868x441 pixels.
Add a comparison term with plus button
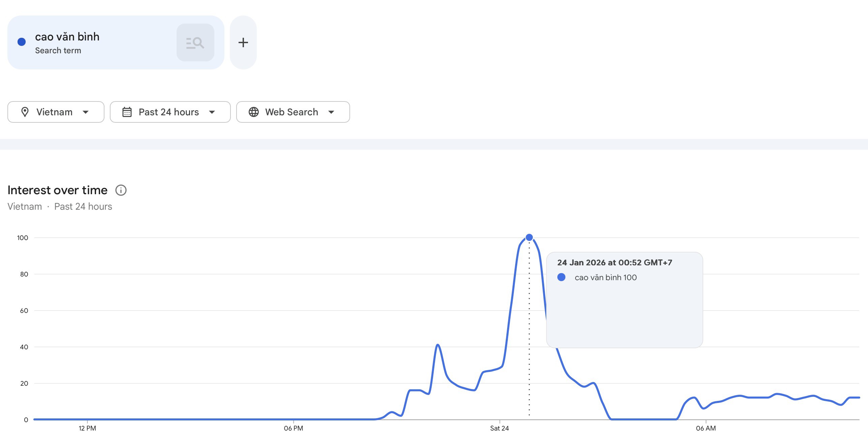(x=243, y=42)
